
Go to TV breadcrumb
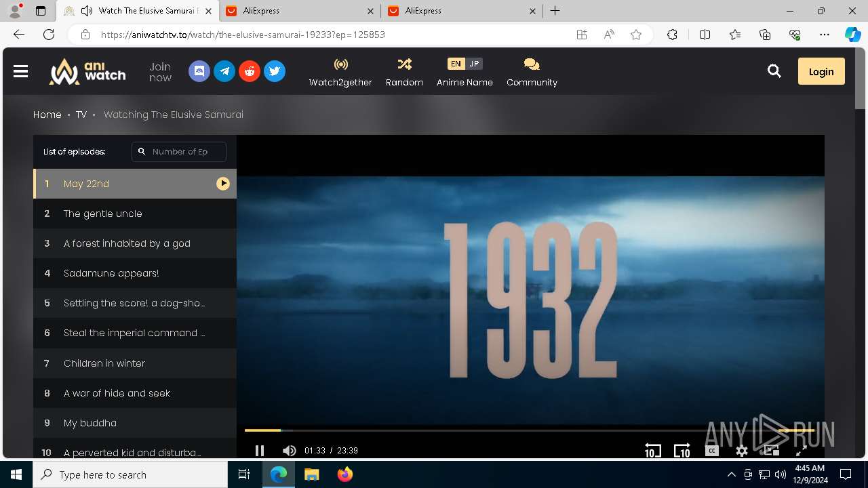point(81,115)
